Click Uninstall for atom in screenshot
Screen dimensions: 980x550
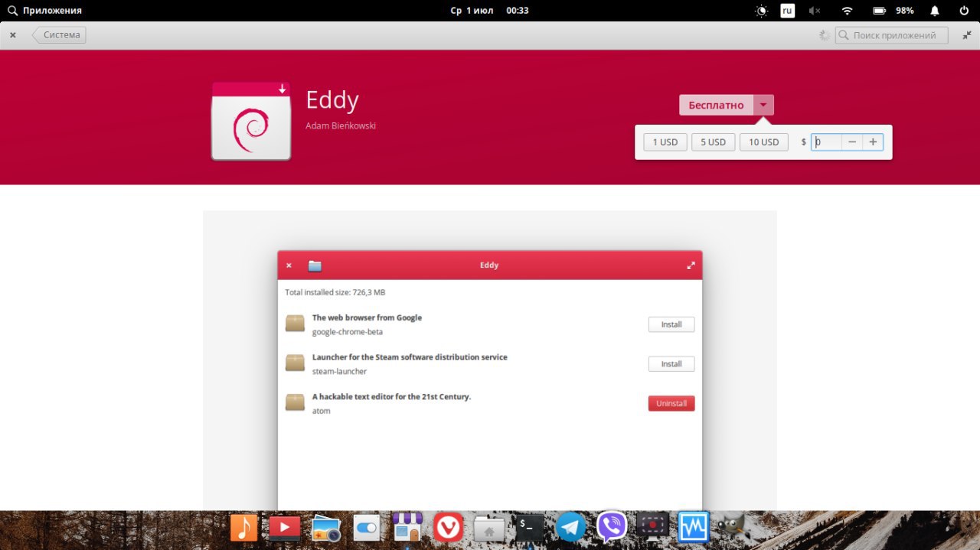point(671,403)
